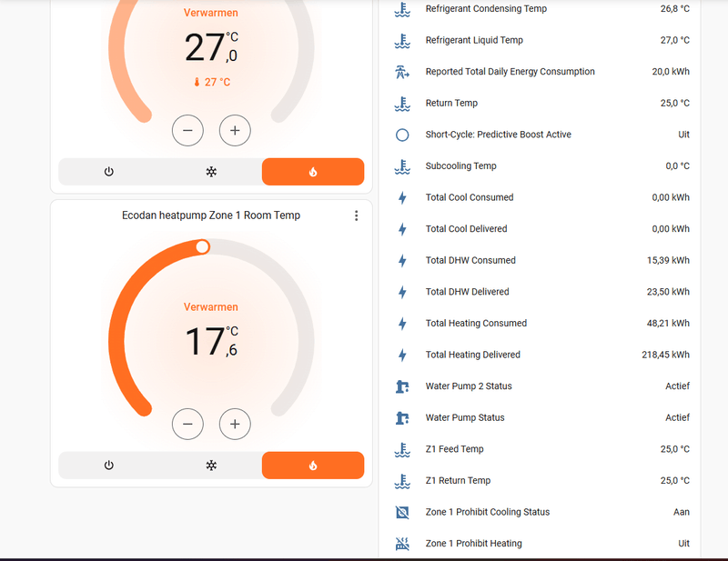Click the Zone 1 Prohibit Cooling Status icon
The height and width of the screenshot is (561, 728).
click(x=402, y=512)
